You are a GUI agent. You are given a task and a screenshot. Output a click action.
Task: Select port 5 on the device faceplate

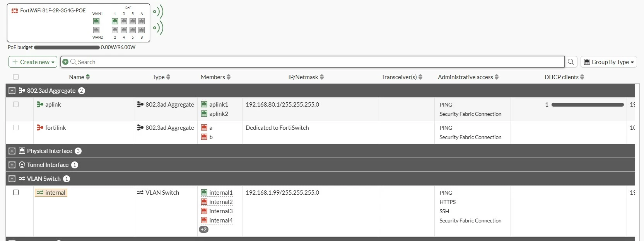coord(133,21)
